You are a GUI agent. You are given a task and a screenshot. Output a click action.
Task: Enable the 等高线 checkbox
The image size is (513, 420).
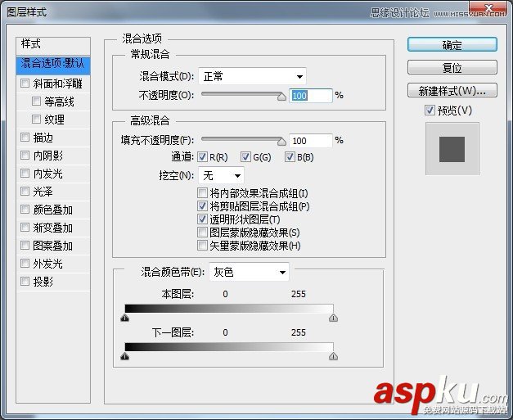click(x=36, y=102)
